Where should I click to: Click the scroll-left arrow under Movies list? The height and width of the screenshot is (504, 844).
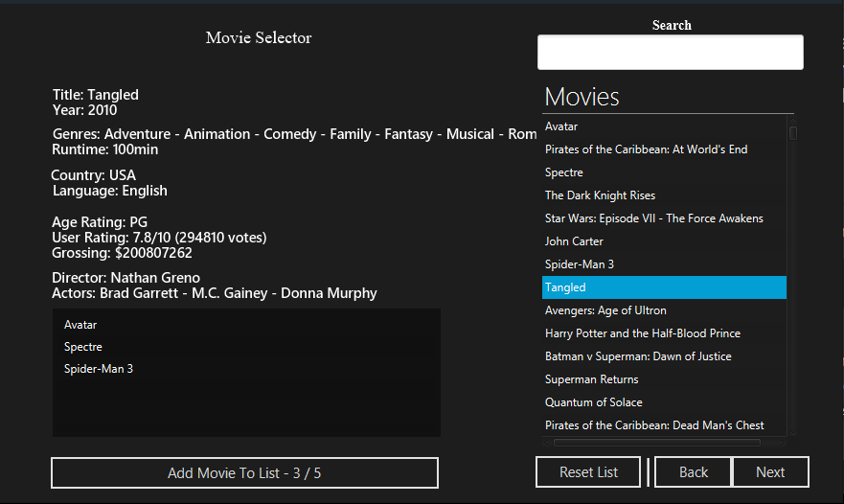click(547, 443)
